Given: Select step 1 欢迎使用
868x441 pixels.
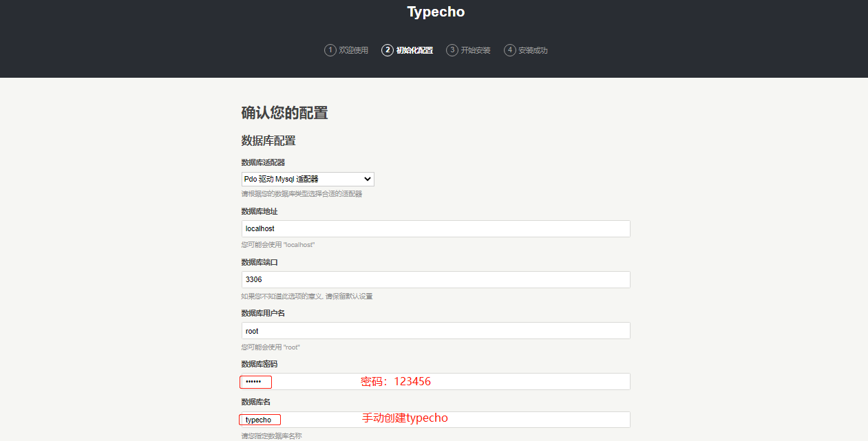Looking at the screenshot, I should pyautogui.click(x=346, y=50).
